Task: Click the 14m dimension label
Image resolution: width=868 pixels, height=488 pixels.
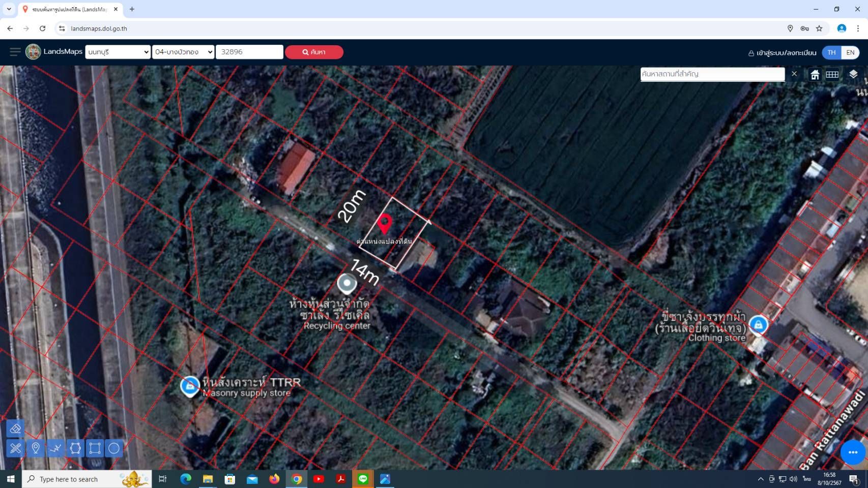Action: pyautogui.click(x=365, y=272)
